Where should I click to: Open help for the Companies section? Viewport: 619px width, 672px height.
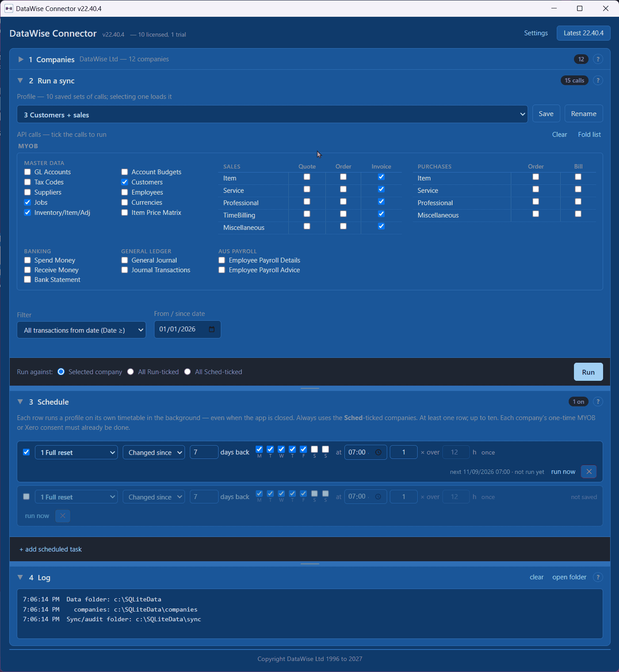click(598, 59)
